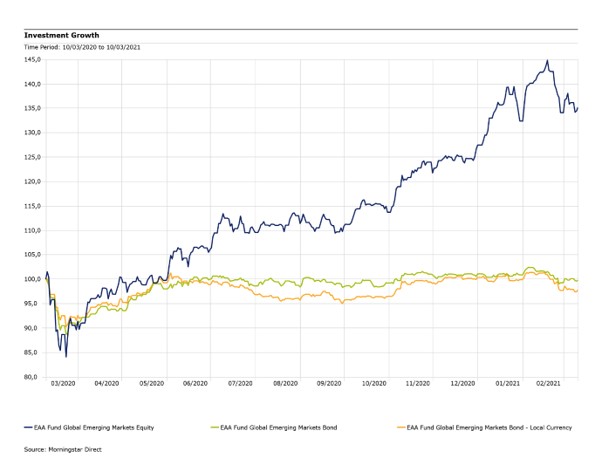Click the orange Local Currency legend swatch
The width and height of the screenshot is (602, 465).
(x=401, y=427)
